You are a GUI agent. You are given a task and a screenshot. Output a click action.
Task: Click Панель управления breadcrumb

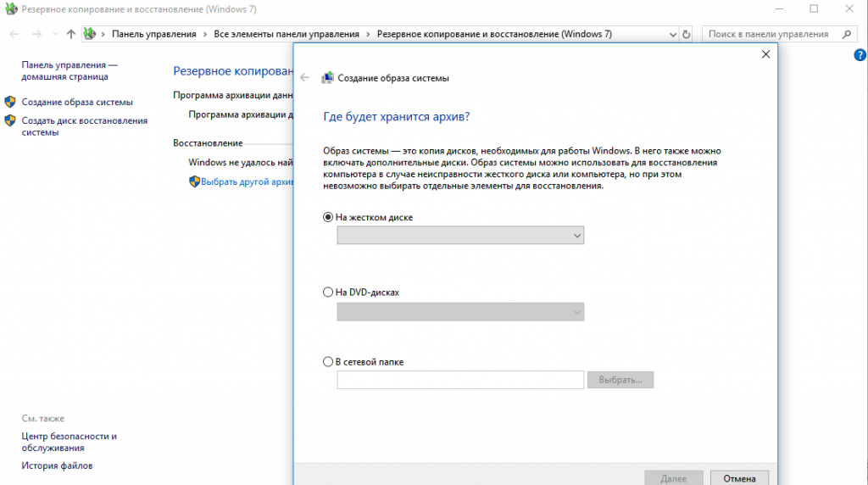pyautogui.click(x=154, y=34)
